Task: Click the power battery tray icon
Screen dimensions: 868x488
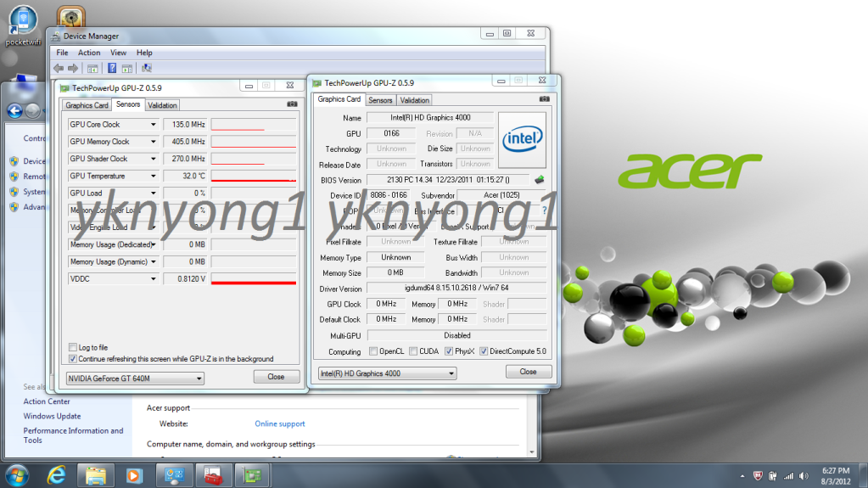Action: pos(773,476)
